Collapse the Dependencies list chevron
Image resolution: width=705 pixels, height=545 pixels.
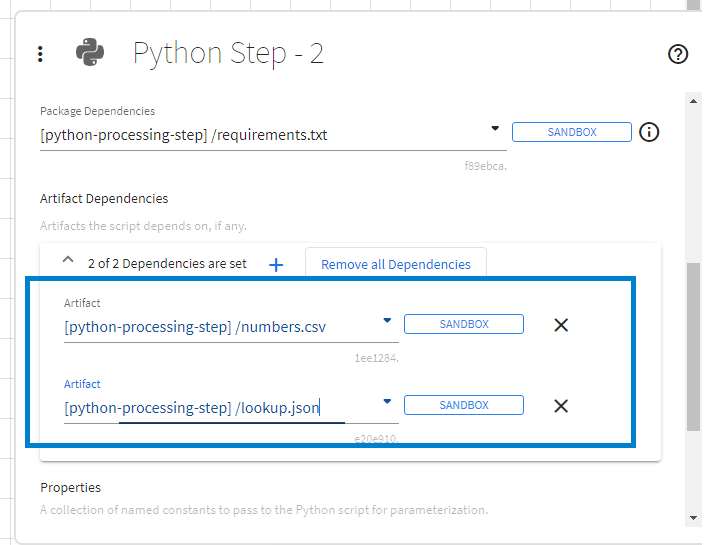point(68,260)
